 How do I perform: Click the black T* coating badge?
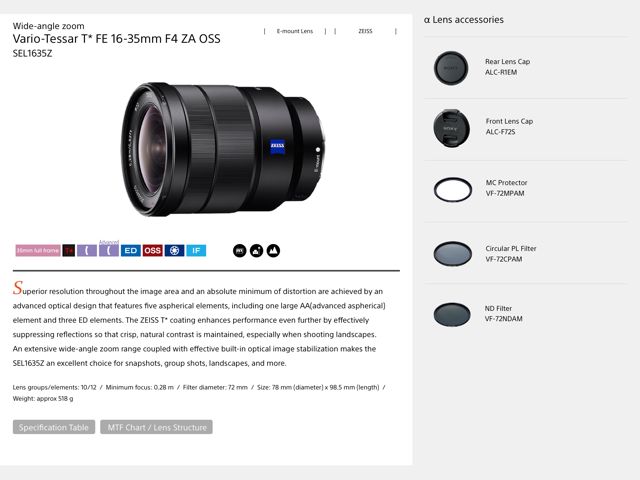(69, 250)
